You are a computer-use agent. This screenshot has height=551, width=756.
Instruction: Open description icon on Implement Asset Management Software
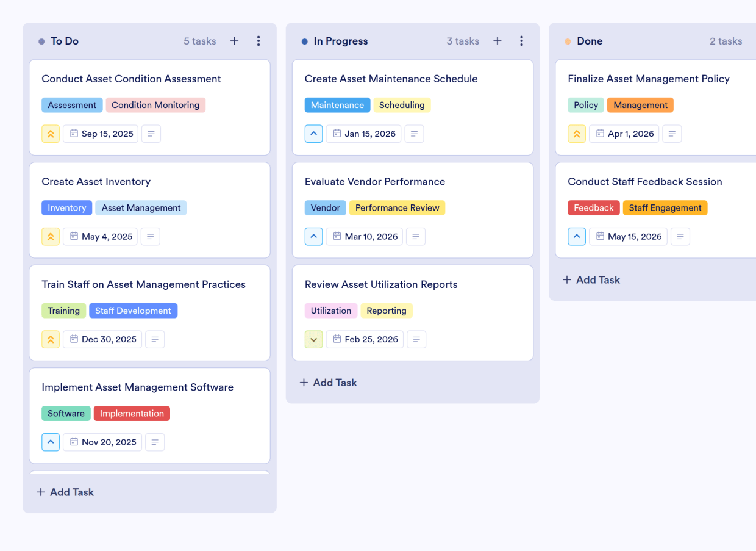pyautogui.click(x=155, y=442)
